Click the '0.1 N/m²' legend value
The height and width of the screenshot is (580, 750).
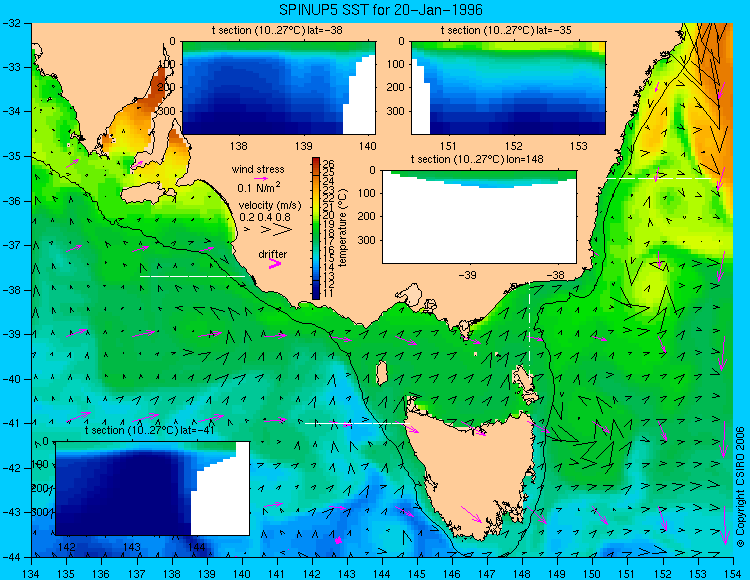[259, 187]
